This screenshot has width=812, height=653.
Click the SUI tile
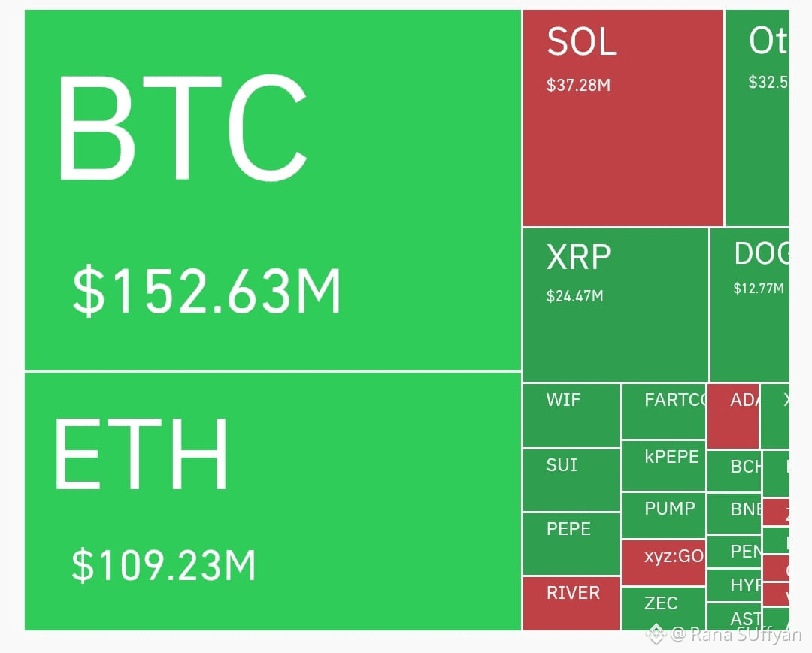[571, 480]
